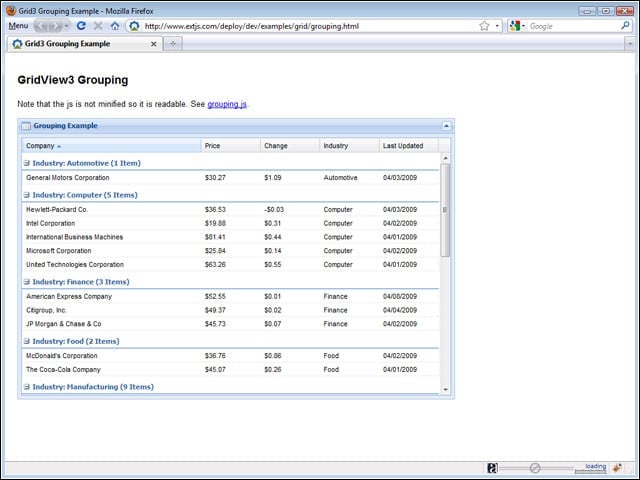This screenshot has width=640, height=480.
Task: Click the Firefox logo in the title bar
Action: [11, 11]
